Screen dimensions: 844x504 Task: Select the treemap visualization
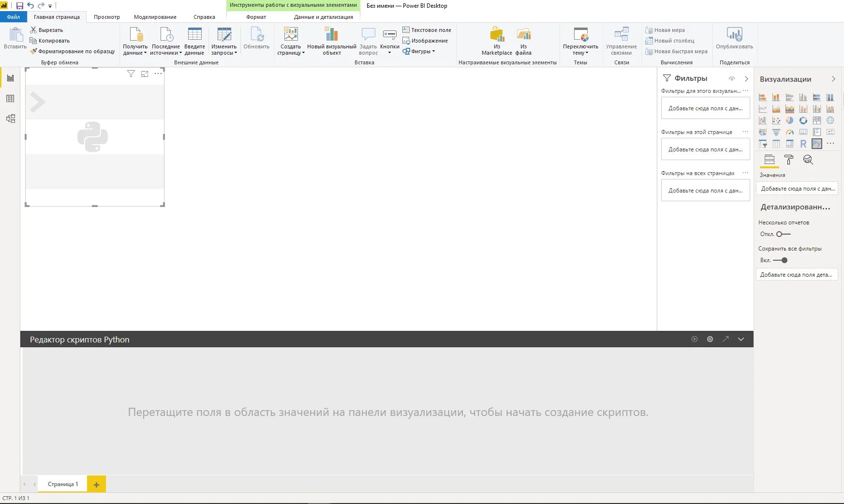[x=817, y=120]
